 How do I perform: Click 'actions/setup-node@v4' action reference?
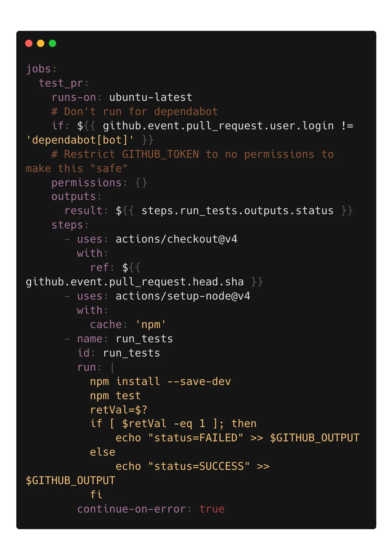click(183, 296)
